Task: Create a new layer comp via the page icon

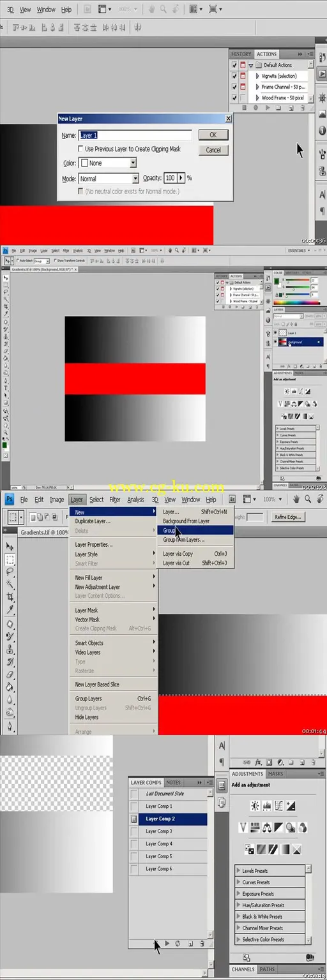Action: coord(190,942)
